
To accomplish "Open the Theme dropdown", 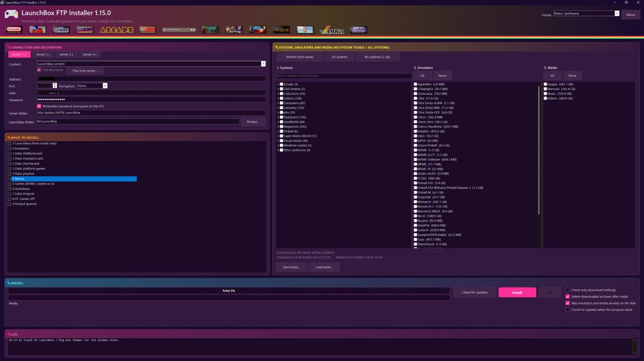I will 587,14.
